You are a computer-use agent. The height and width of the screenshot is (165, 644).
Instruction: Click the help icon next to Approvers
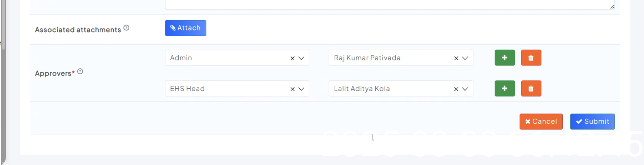(x=80, y=72)
